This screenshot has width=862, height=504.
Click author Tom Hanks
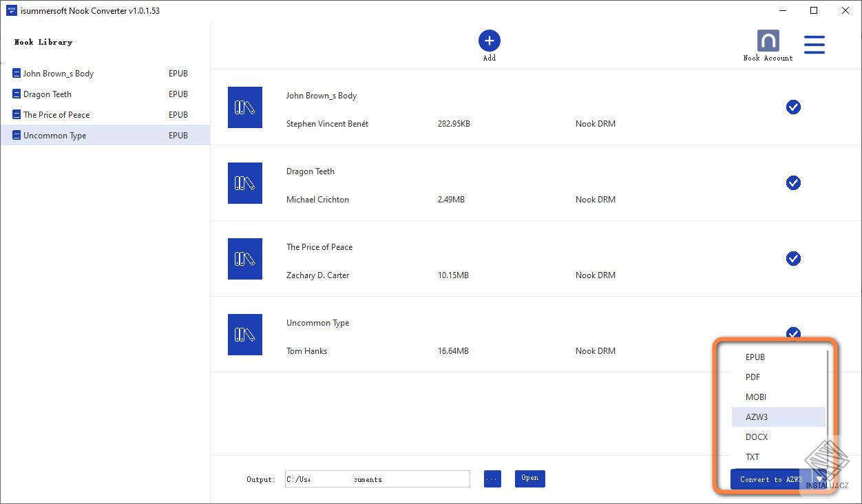point(306,351)
